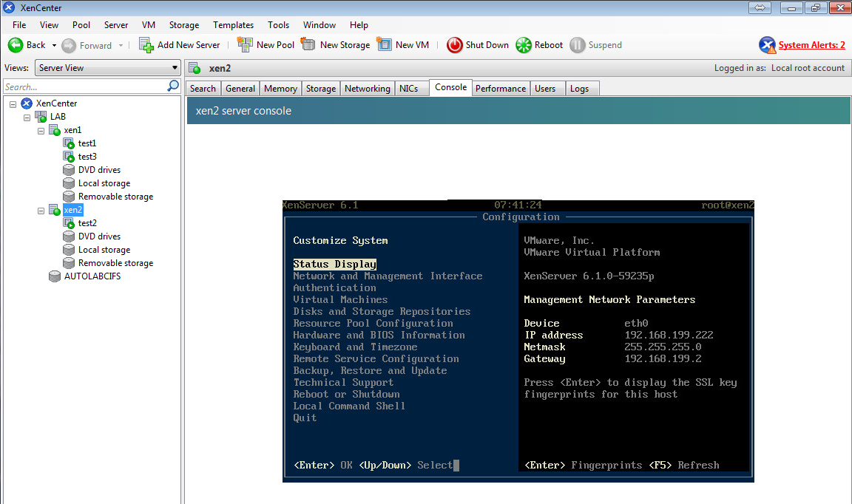The height and width of the screenshot is (504, 852).
Task: Click the AUTOLABCIFS storage icon
Action: 55,276
